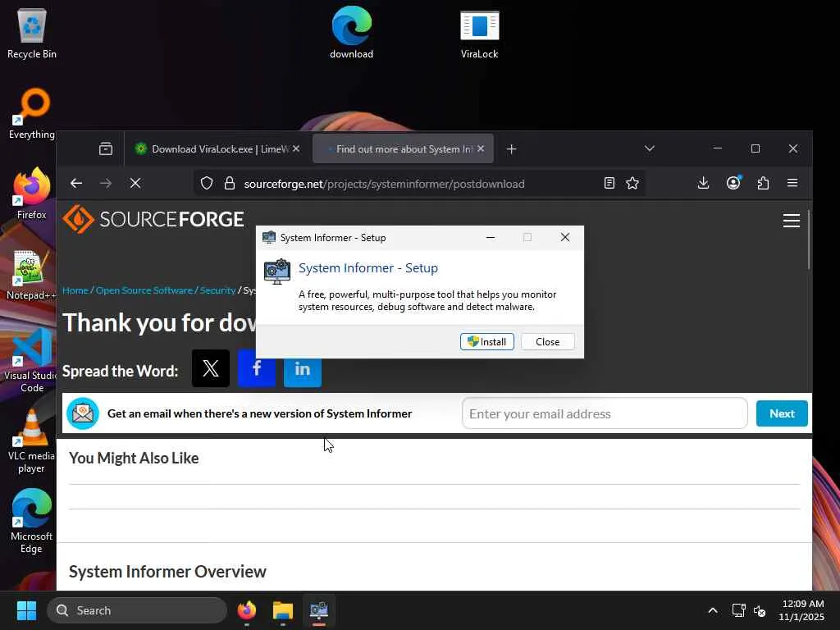Screen dimensions: 840x630
Task: Open the File Explorer taskbar icon
Action: click(x=283, y=610)
